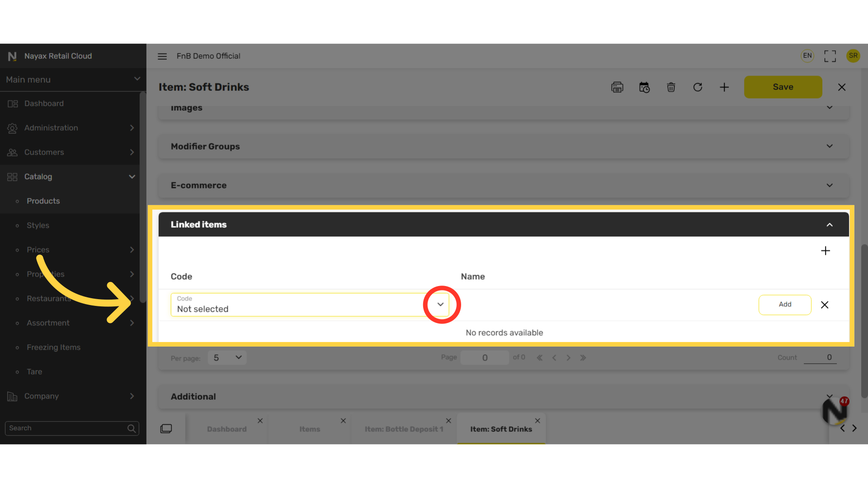Open the Code dropdown arrow
The width and height of the screenshot is (868, 488).
pos(440,305)
